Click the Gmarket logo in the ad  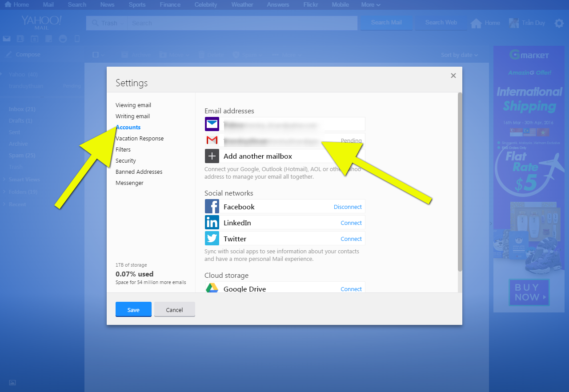tap(529, 55)
